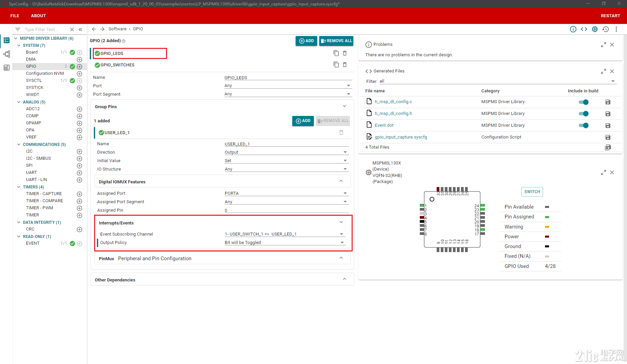Collapse the COMMUNICATIONS (5) category
This screenshot has width=627, height=364.
(x=19, y=144)
